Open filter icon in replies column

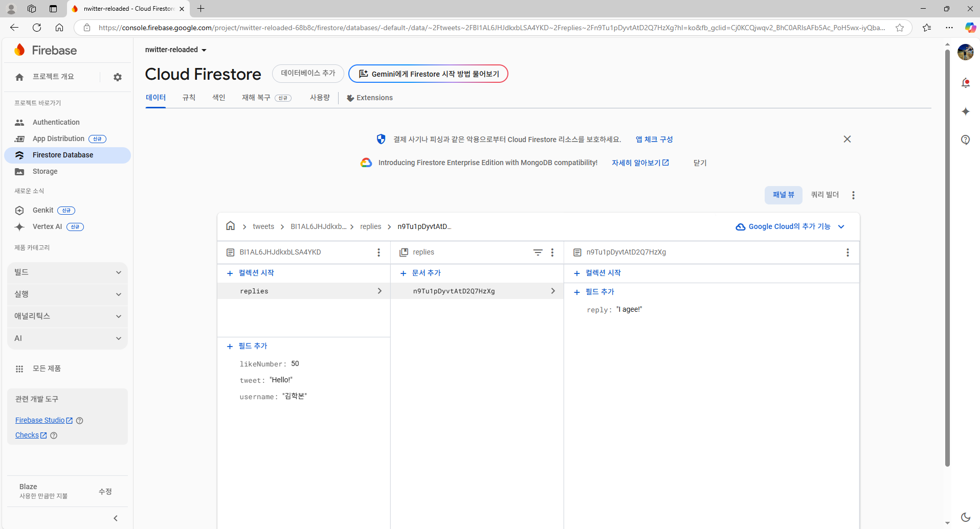click(538, 252)
